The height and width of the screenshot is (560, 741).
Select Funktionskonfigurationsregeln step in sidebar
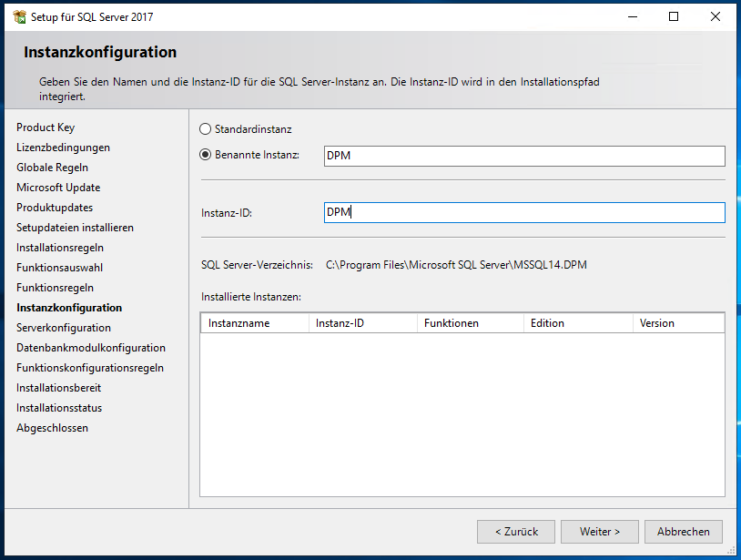point(90,368)
